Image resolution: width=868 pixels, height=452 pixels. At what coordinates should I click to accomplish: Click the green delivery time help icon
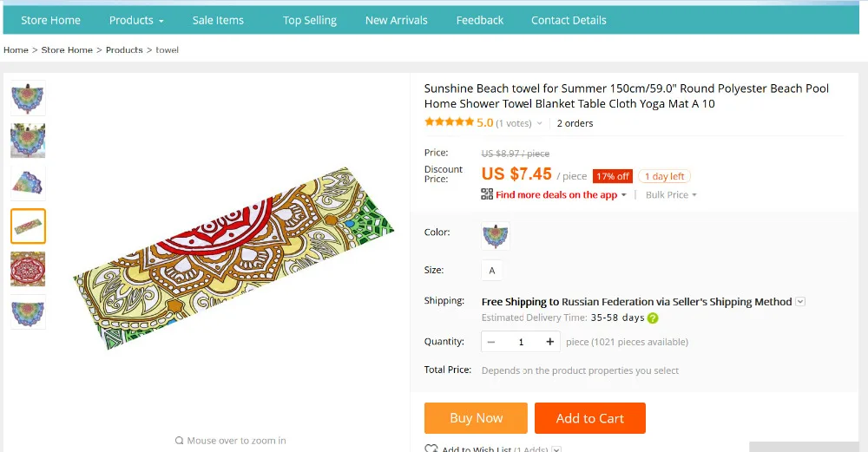pyautogui.click(x=653, y=318)
